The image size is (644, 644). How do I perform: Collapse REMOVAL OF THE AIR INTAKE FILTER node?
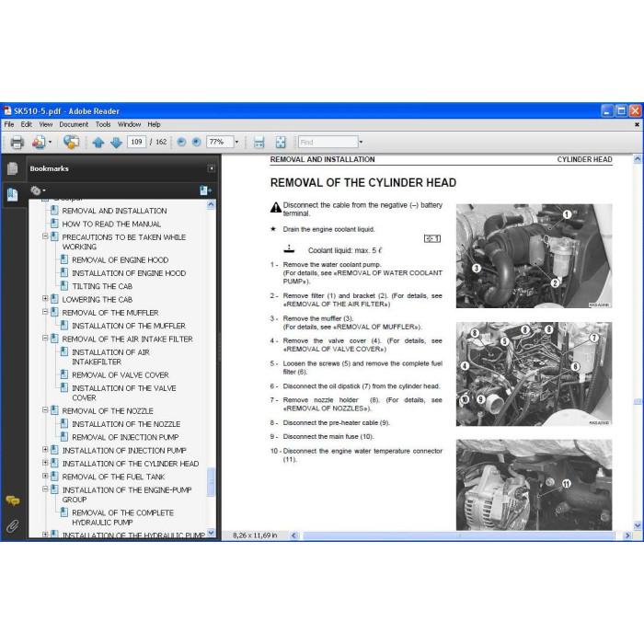point(45,338)
